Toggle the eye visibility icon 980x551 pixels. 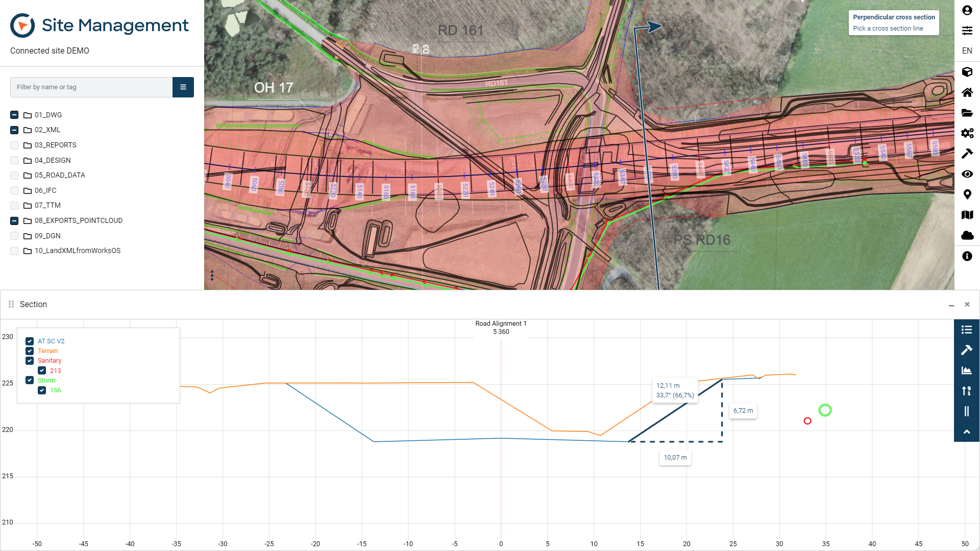[967, 174]
